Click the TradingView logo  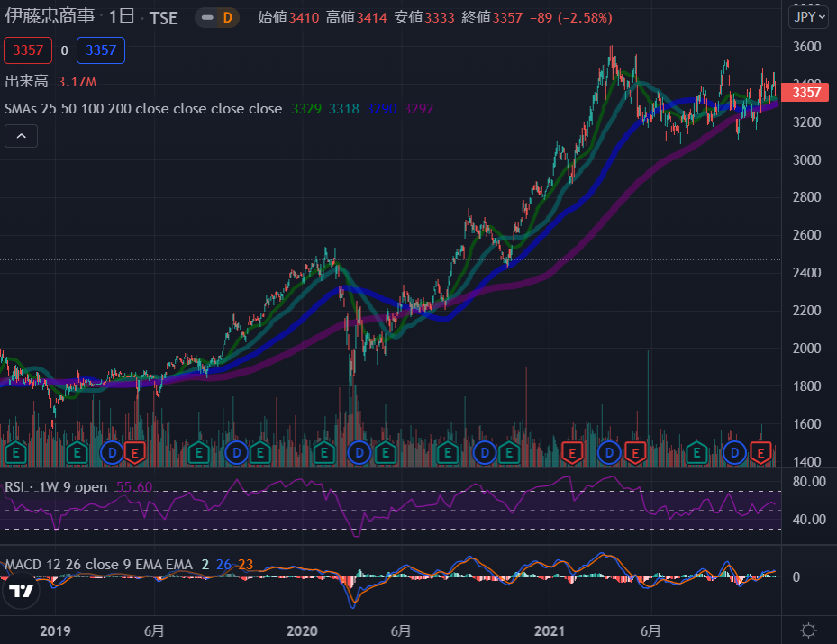(x=22, y=591)
